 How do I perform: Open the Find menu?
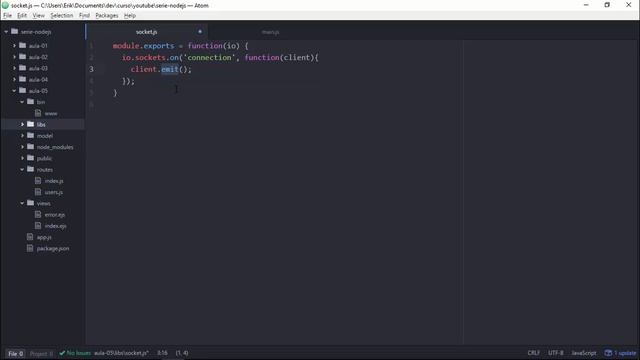(84, 16)
